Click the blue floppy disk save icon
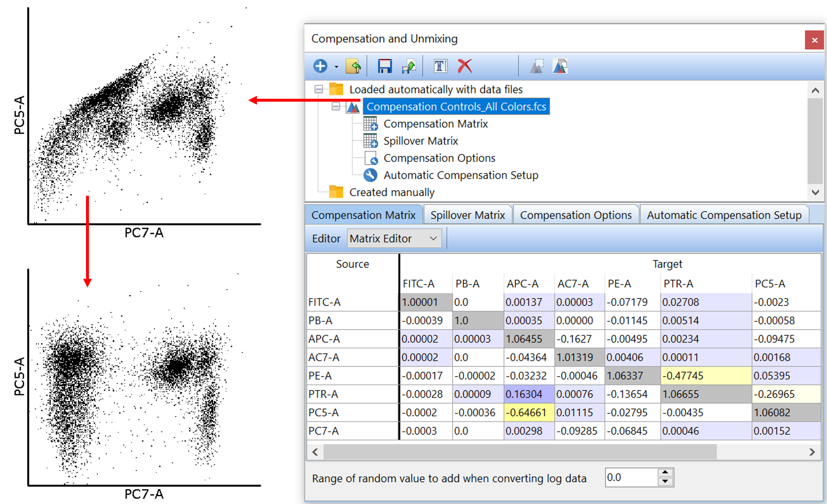Viewport: 827px width, 504px height. point(384,66)
